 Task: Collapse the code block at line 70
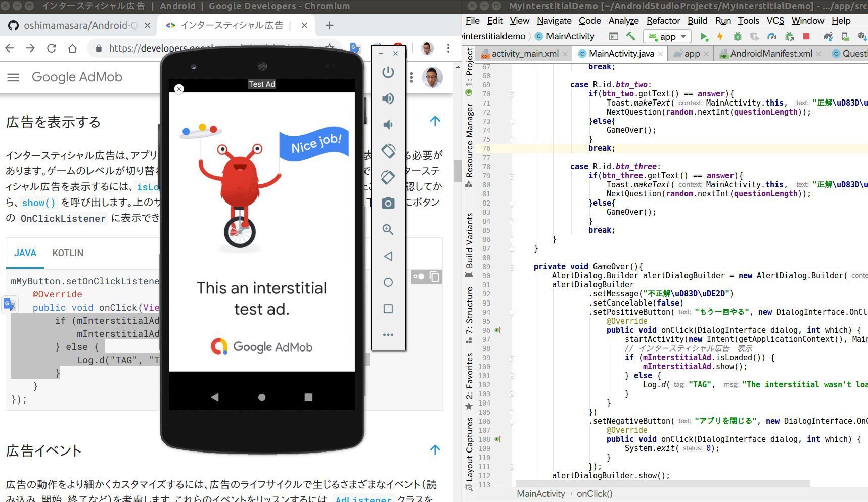[512, 94]
